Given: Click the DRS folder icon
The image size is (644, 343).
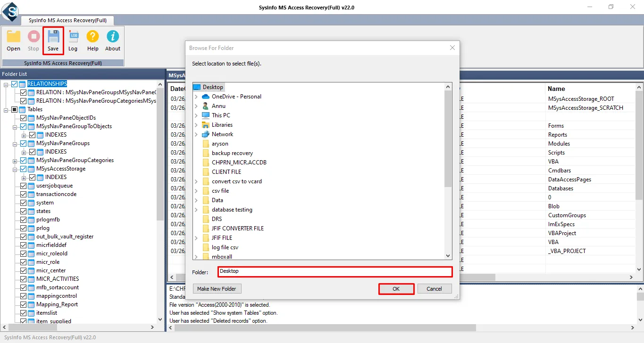Looking at the screenshot, I should pyautogui.click(x=205, y=219).
